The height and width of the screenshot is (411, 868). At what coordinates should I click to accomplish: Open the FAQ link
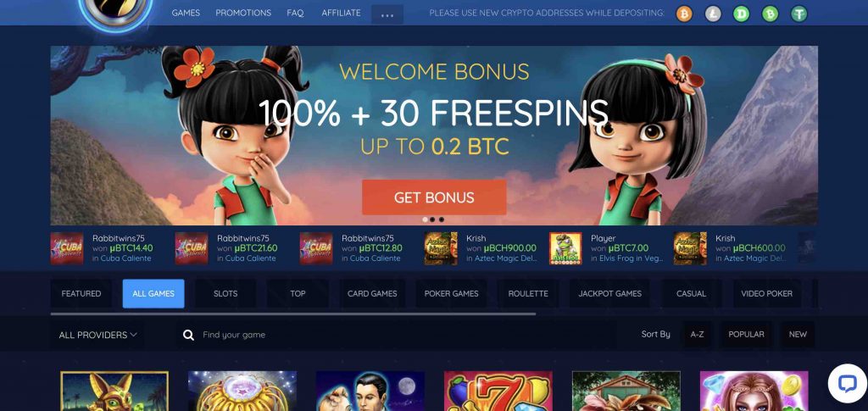295,13
